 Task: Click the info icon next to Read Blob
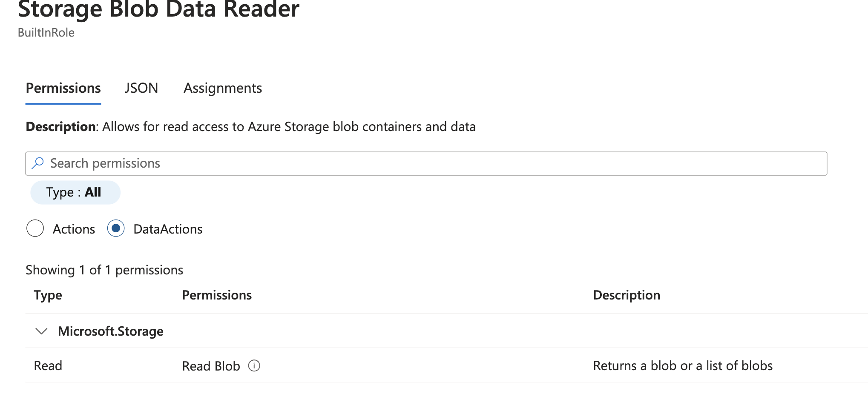(x=254, y=365)
